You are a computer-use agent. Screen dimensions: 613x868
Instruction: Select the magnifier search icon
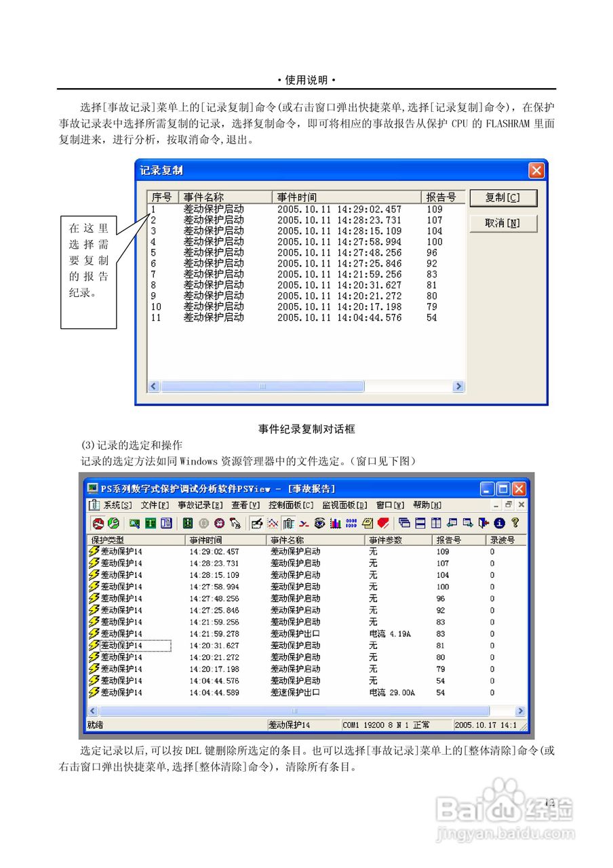coord(134,524)
